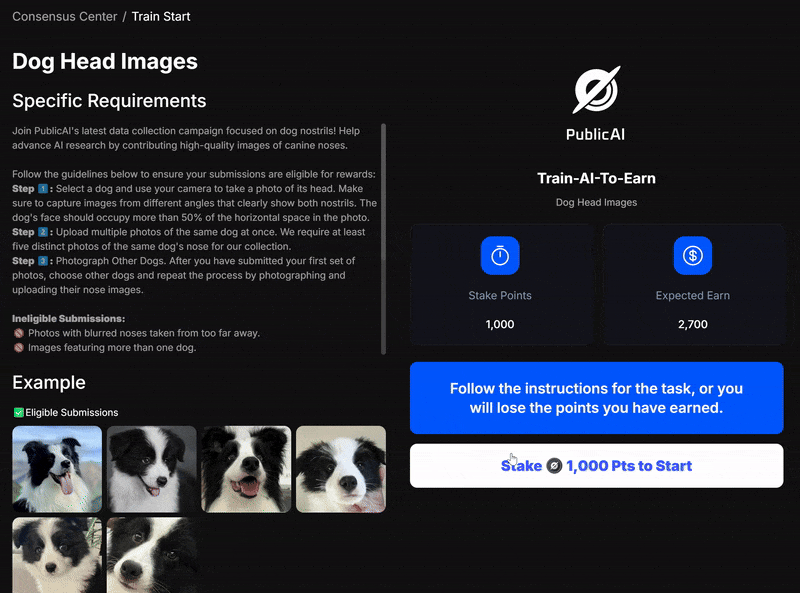Open example photo of puppy on beige background
Screen dimensions: 800x593
click(341, 469)
